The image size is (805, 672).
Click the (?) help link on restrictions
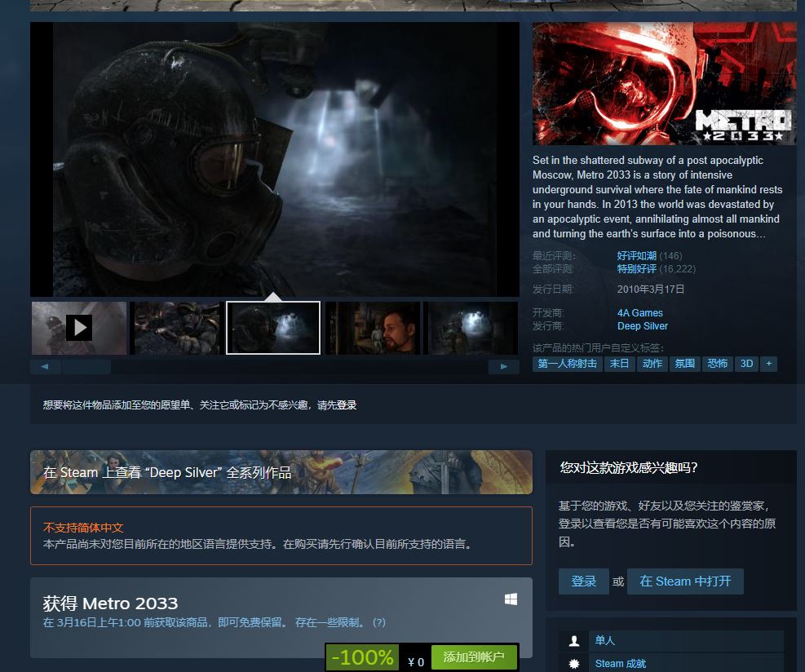click(379, 622)
